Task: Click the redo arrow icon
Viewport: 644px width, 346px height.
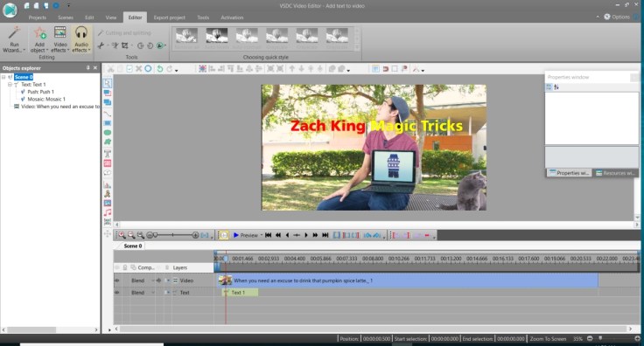Action: click(x=169, y=69)
